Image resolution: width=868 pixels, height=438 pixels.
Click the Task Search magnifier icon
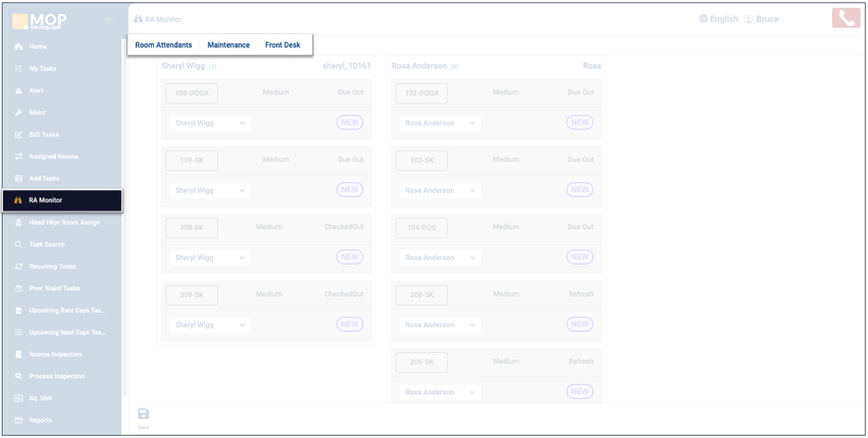point(19,245)
